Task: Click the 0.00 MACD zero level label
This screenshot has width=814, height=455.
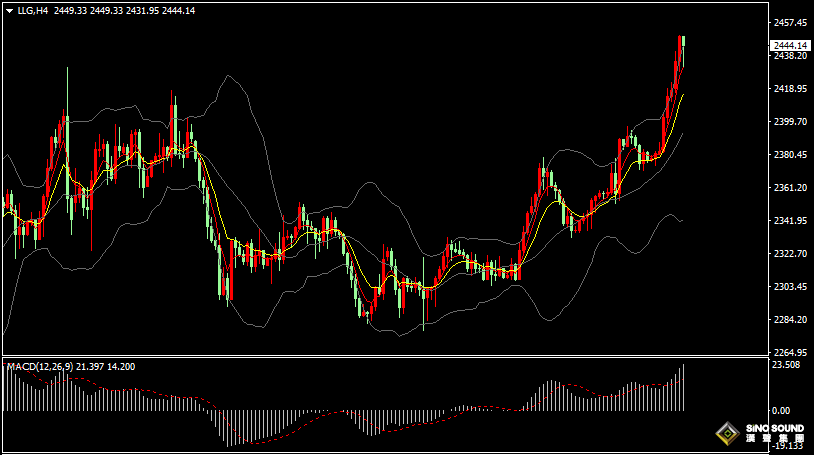Action: tap(780, 411)
